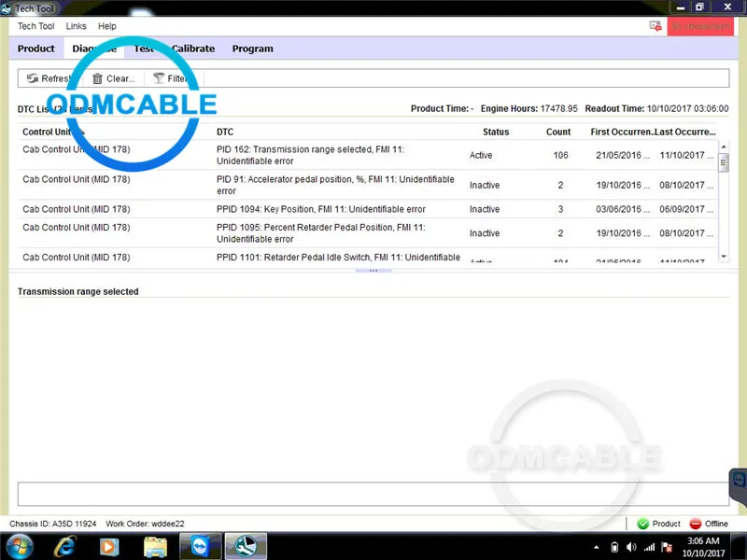Sort by Count column header
This screenshot has width=747, height=560.
point(558,132)
